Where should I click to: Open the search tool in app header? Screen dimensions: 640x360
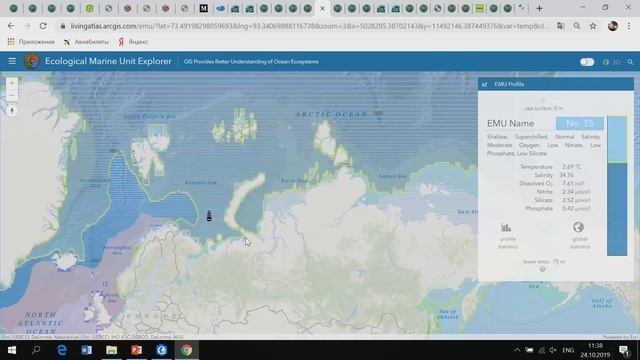click(x=630, y=62)
